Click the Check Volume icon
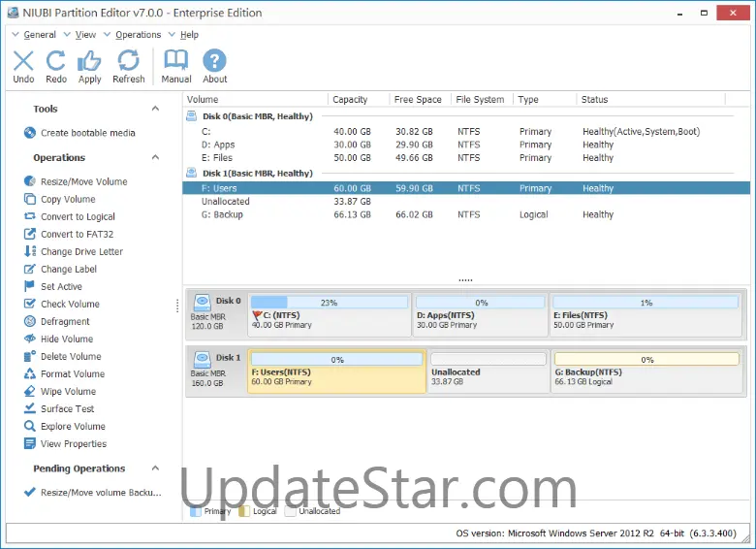This screenshot has height=549, width=756. pos(30,304)
